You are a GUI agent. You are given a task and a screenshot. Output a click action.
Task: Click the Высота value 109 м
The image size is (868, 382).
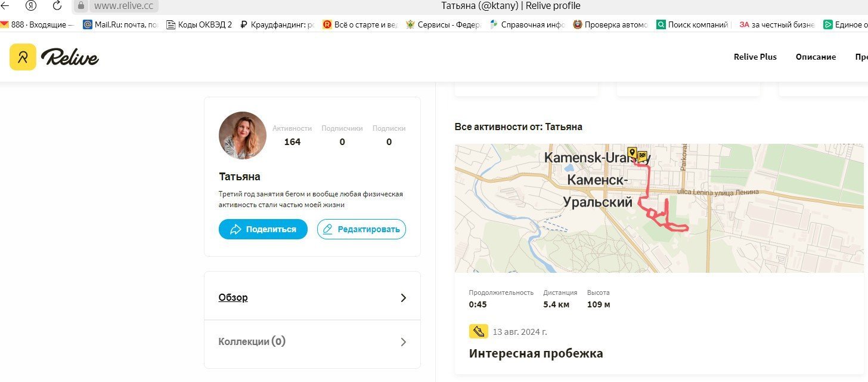coord(599,305)
